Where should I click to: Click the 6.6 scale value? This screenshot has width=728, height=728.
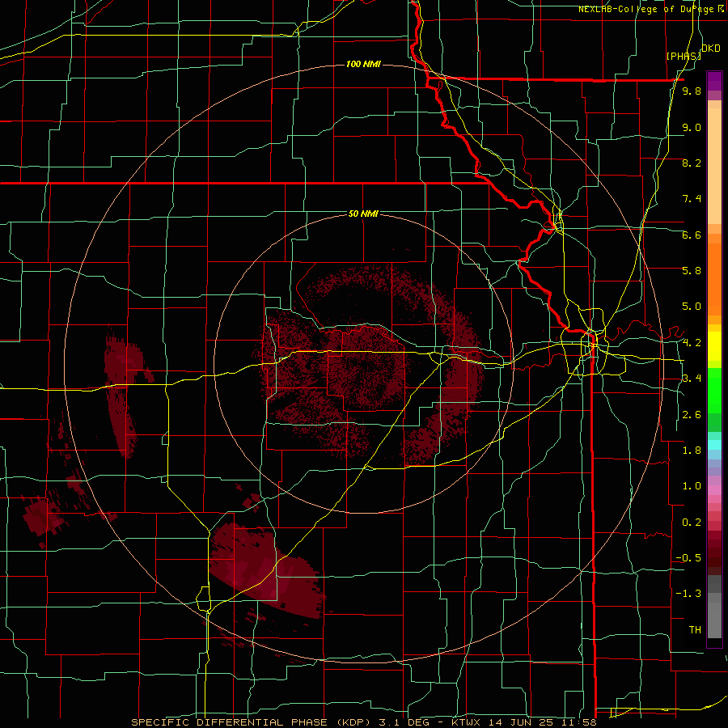pos(692,235)
